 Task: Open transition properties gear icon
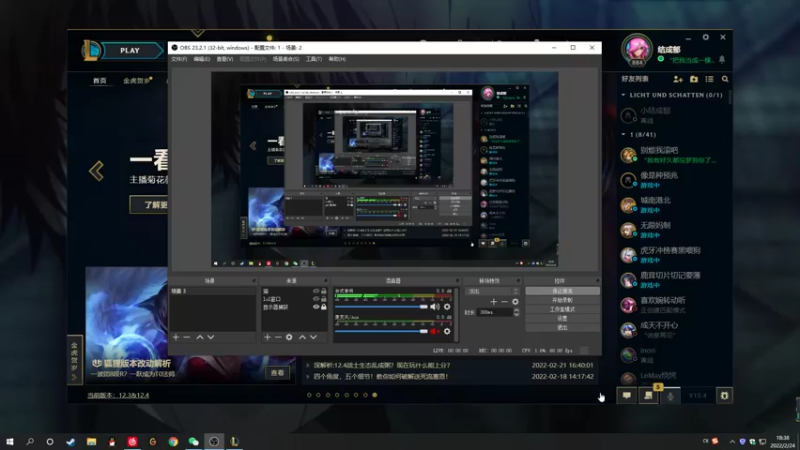515,302
